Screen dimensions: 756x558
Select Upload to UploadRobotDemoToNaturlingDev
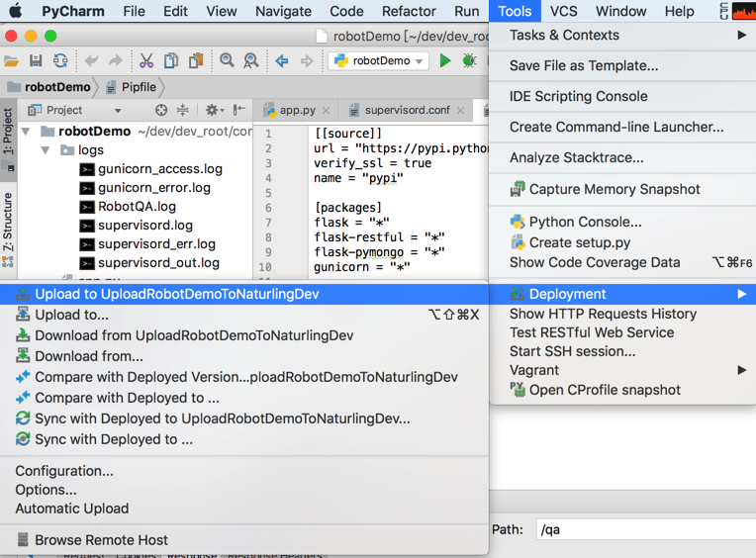244,294
